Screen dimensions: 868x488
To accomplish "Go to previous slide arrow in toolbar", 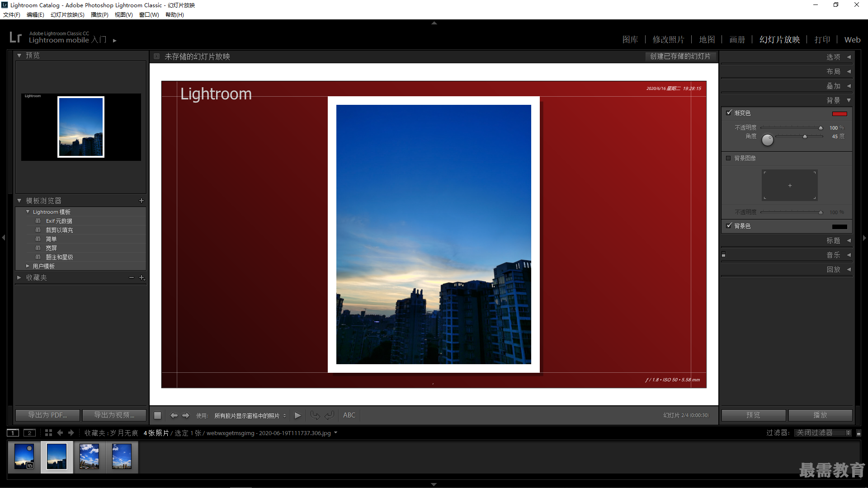I will tap(174, 415).
